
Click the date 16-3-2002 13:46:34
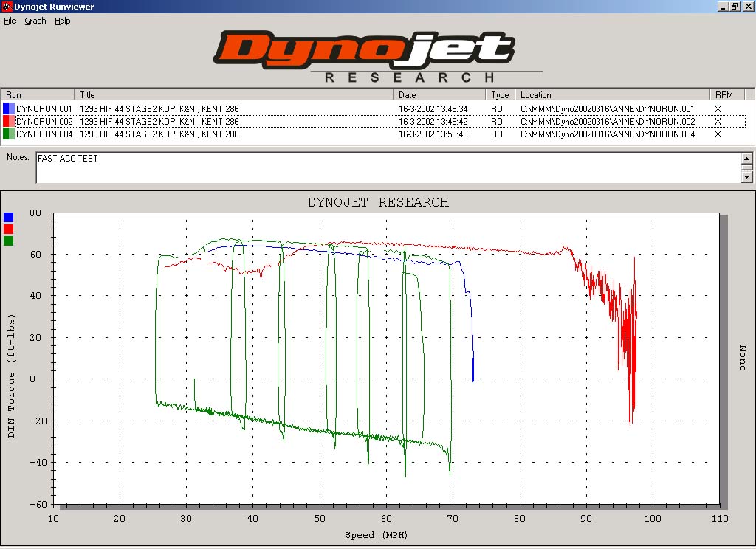(433, 109)
